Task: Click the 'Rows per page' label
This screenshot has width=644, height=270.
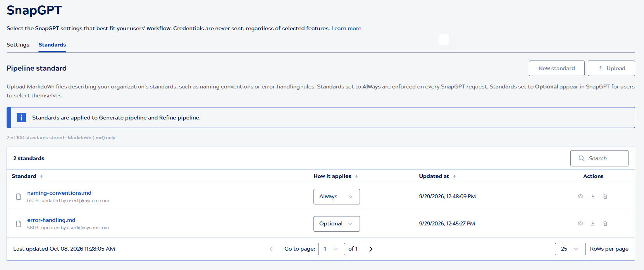Action: (609, 249)
